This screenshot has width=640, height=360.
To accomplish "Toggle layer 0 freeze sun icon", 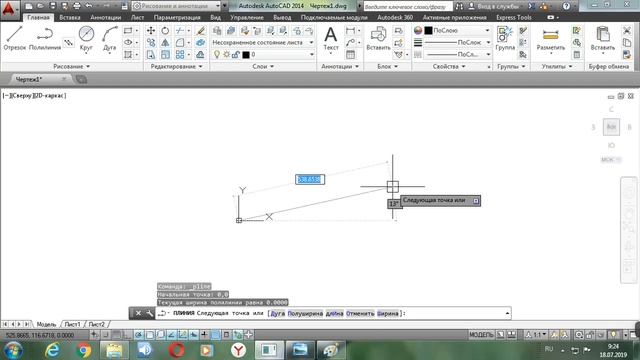I will 226,54.
